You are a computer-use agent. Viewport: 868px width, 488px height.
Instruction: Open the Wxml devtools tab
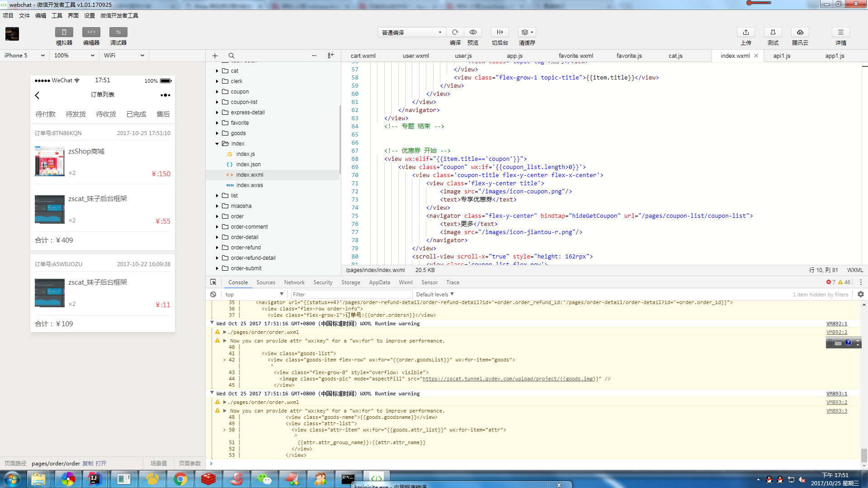(x=406, y=282)
